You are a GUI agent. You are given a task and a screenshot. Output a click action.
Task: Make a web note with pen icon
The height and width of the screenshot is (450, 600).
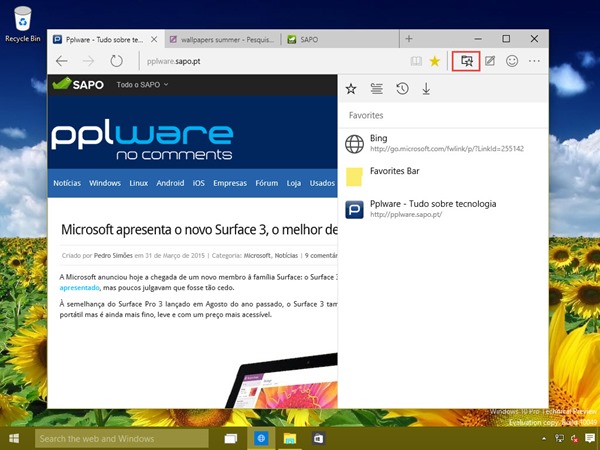[490, 61]
